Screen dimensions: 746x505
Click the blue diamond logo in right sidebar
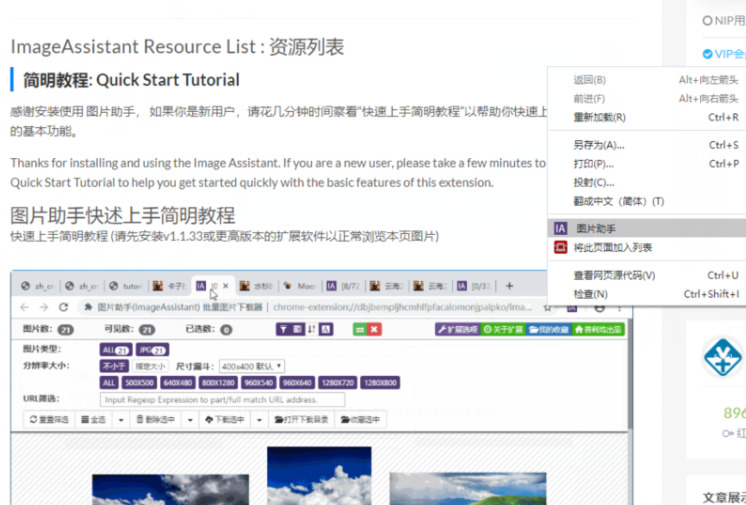[723, 357]
